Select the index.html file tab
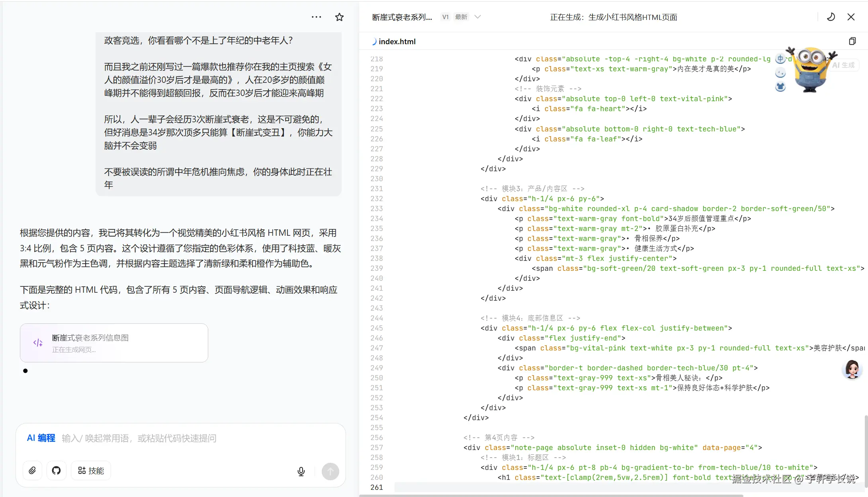This screenshot has height=497, width=868. [x=397, y=42]
